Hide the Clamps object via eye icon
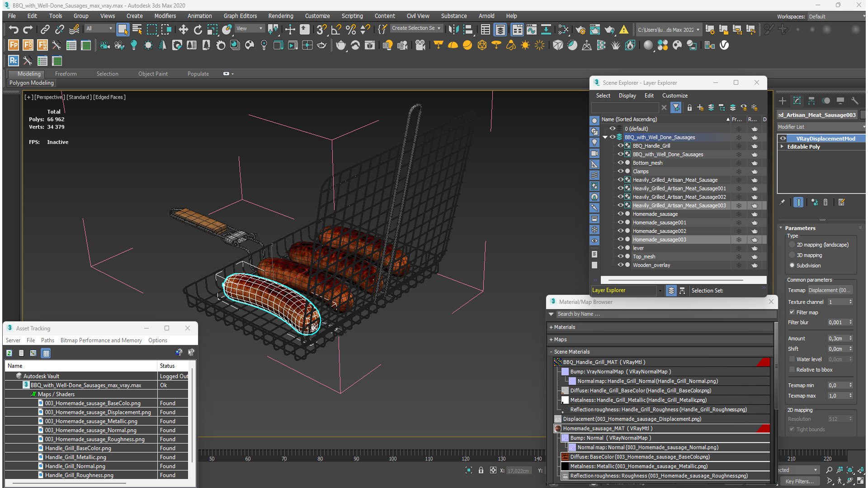This screenshot has width=868, height=488. click(x=620, y=171)
